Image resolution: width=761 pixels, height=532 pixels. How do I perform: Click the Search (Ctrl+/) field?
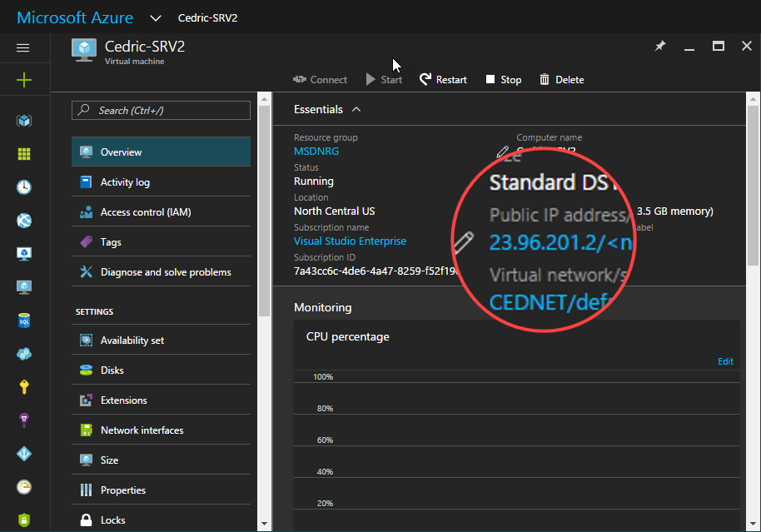point(162,110)
